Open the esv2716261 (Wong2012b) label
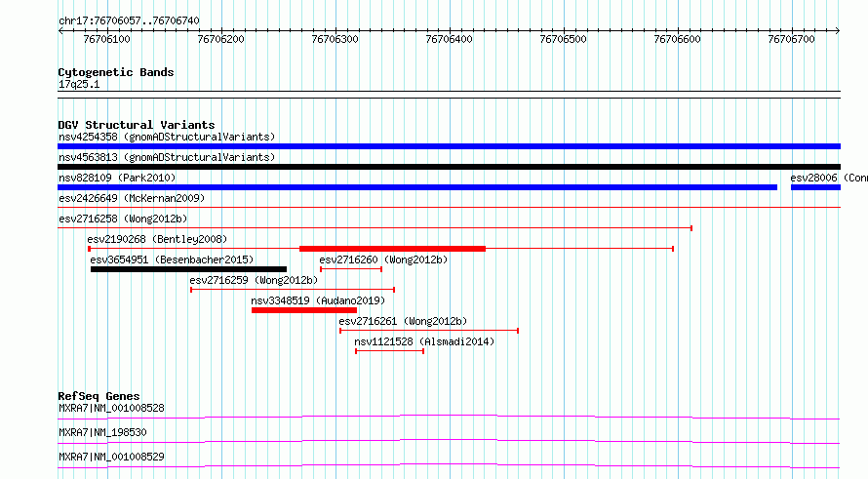The height and width of the screenshot is (479, 868). coord(403,321)
